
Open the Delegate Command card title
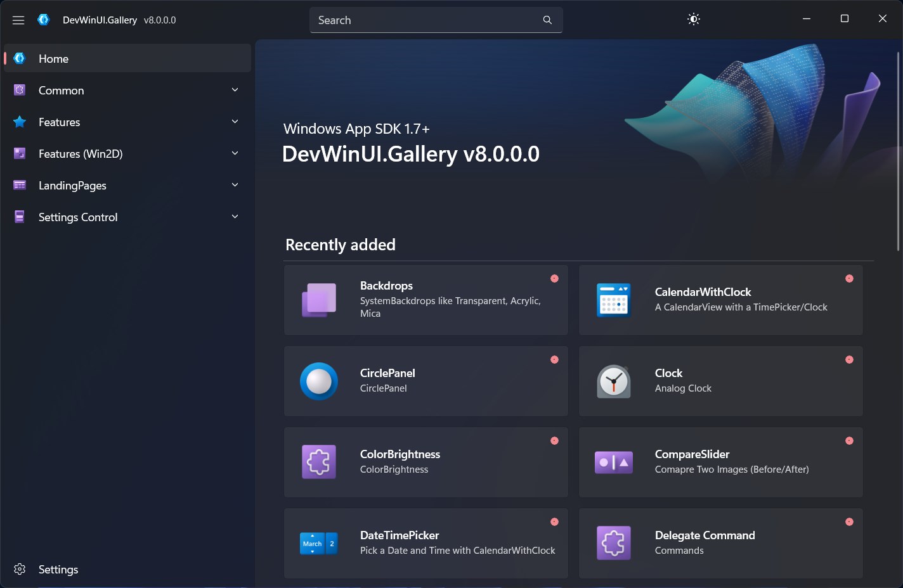(705, 535)
